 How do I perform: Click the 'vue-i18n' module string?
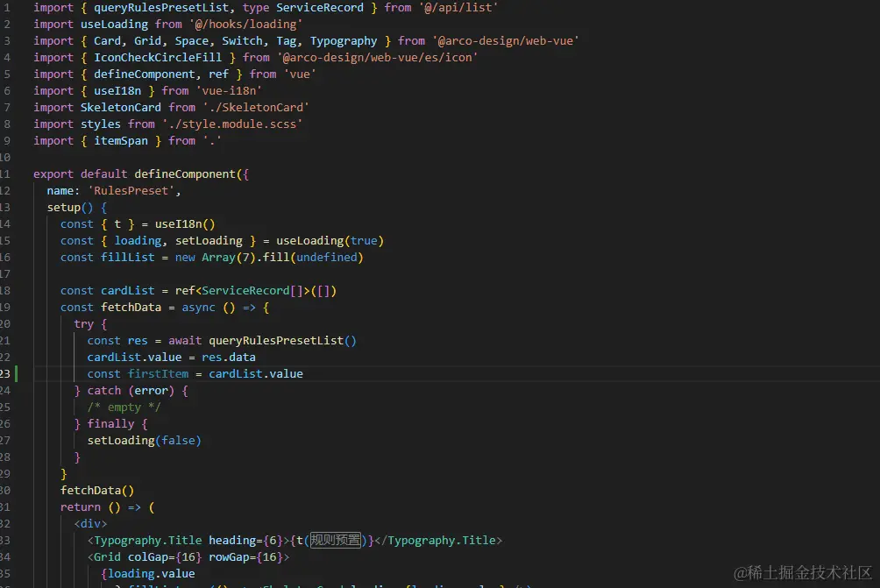point(229,91)
